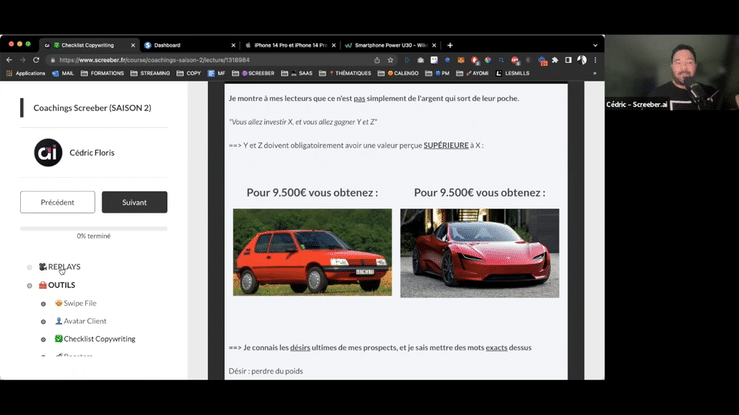Screen dimensions: 739x415
Task: Close the iPhone 14 Pro tab
Action: point(334,45)
